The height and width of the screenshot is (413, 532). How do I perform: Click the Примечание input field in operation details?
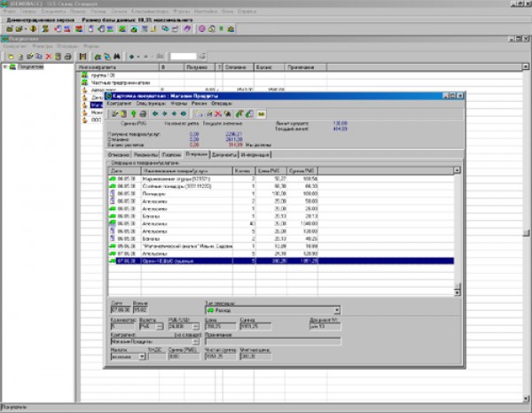(x=273, y=341)
